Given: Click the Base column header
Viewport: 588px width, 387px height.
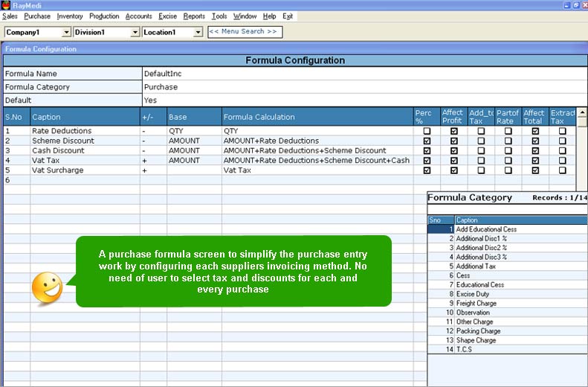Looking at the screenshot, I should [x=194, y=117].
